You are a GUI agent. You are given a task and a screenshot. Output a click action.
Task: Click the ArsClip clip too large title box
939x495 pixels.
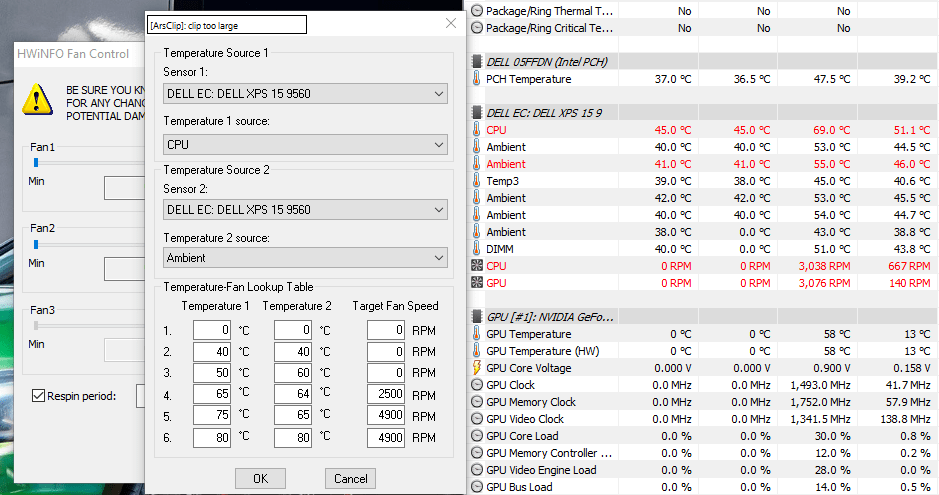click(x=227, y=25)
